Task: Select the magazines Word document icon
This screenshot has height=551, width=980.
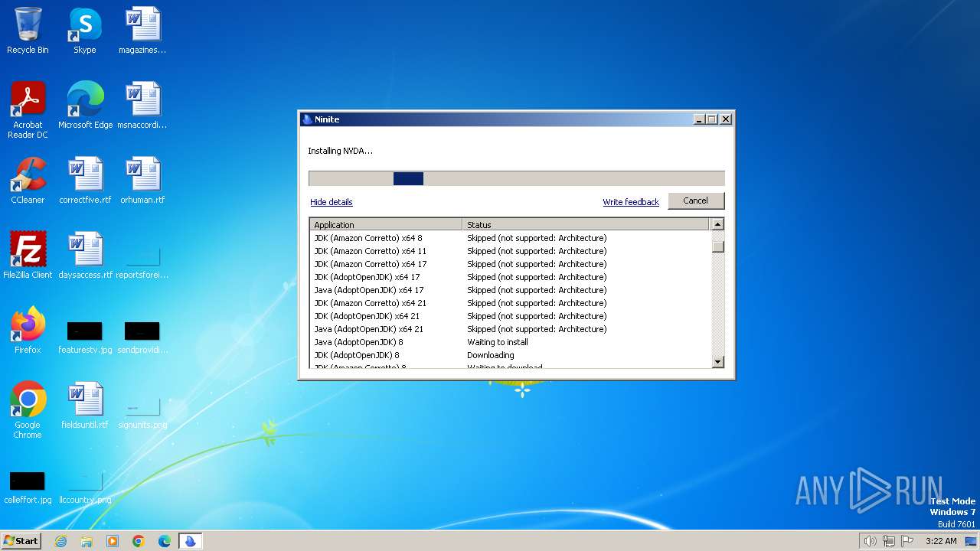Action: pos(142,31)
